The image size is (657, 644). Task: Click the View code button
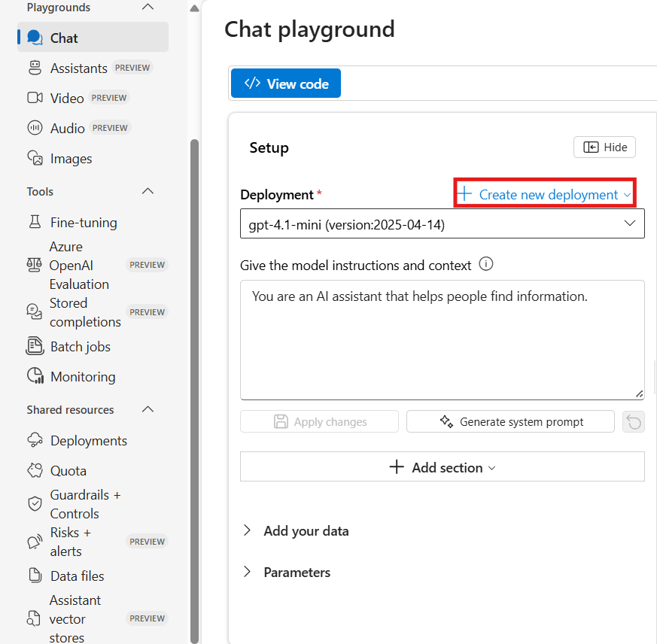(x=286, y=84)
